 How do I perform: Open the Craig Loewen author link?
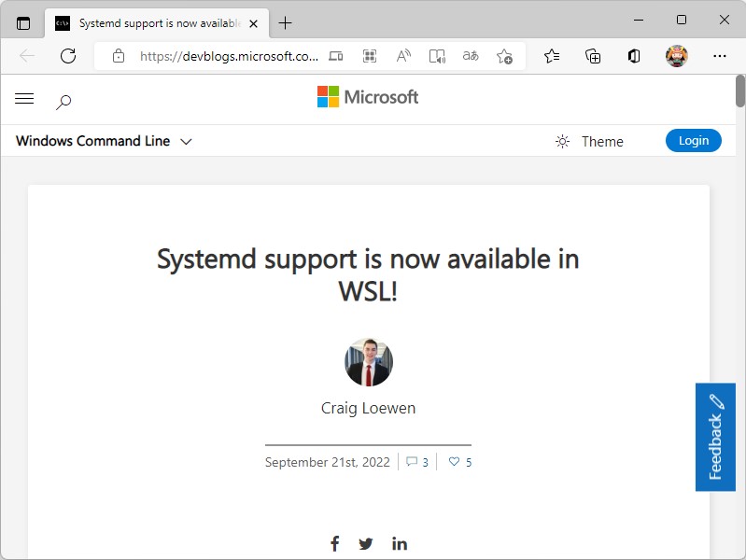pyautogui.click(x=368, y=408)
